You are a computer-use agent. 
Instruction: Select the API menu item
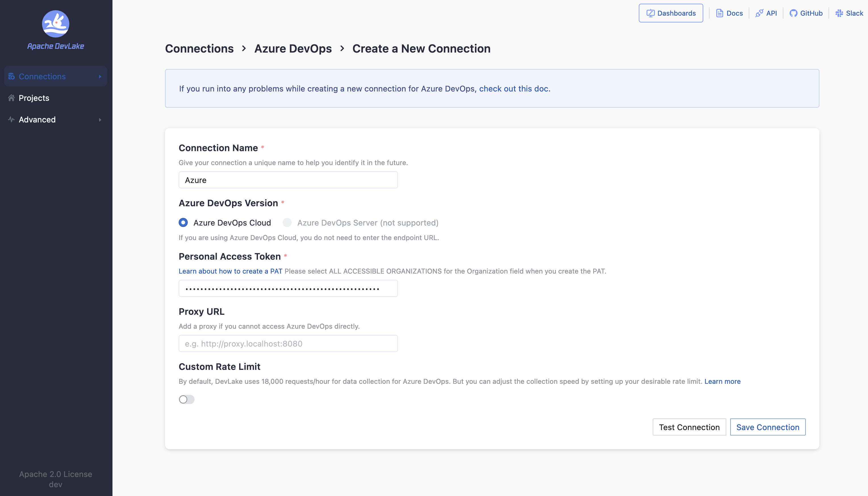[x=767, y=13]
